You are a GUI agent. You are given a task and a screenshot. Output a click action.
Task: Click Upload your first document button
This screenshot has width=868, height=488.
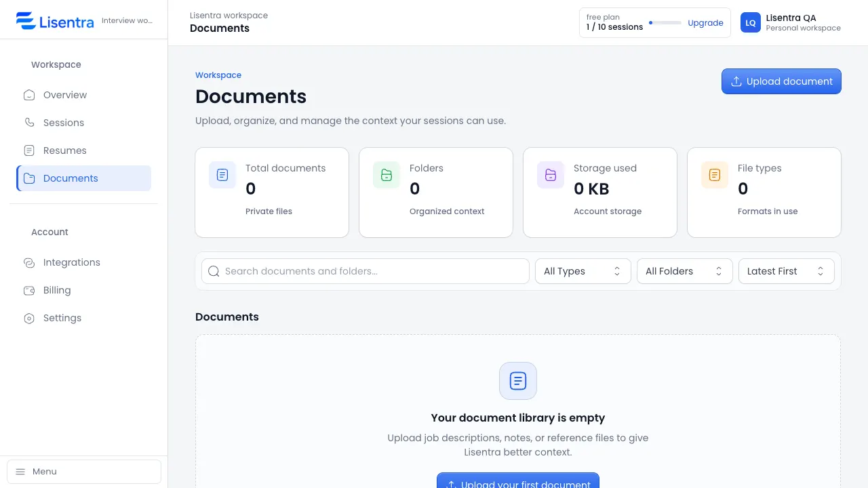coord(518,481)
